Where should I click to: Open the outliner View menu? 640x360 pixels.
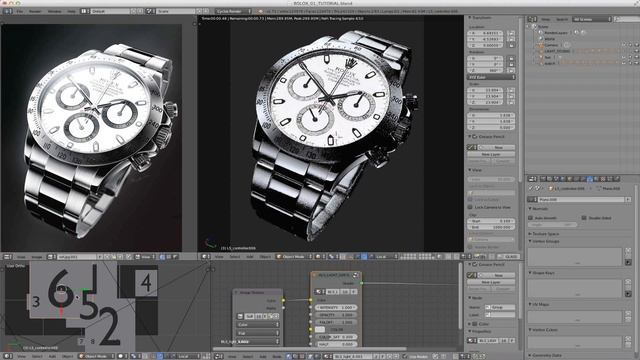[546, 19]
